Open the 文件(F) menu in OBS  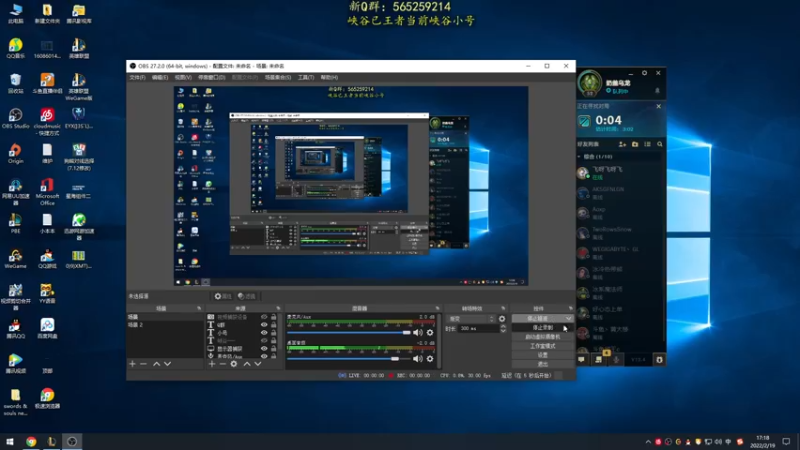[137, 78]
